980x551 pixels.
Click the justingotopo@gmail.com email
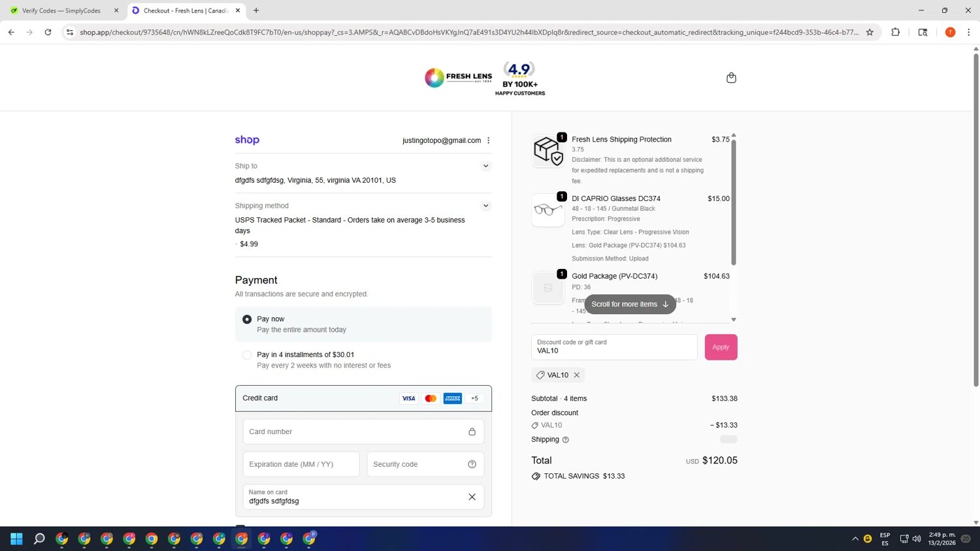442,140
